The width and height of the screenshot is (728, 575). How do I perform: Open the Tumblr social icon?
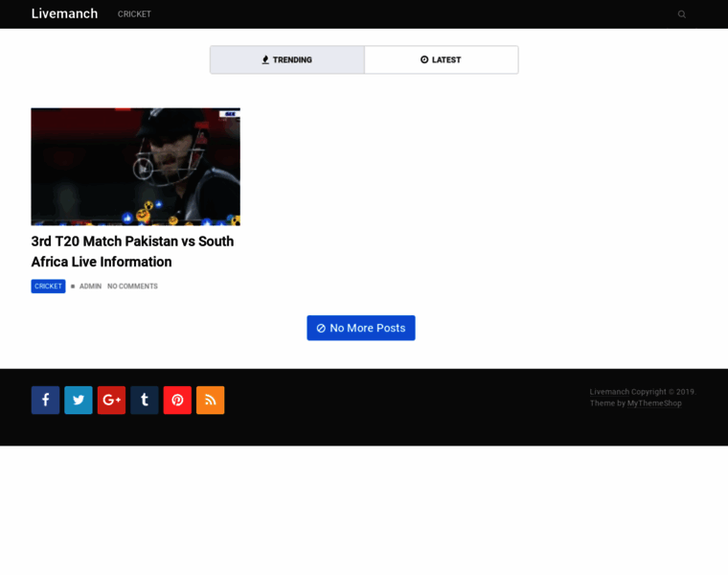[x=145, y=400]
